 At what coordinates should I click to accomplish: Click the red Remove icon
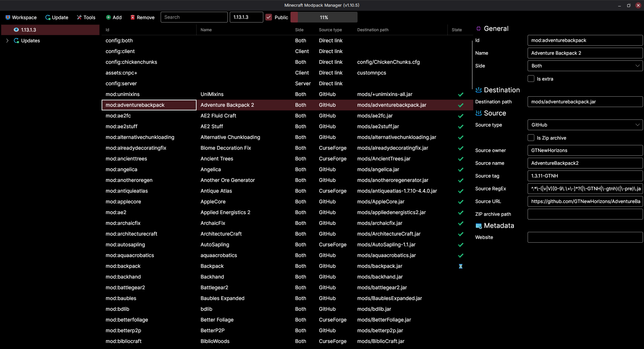[132, 17]
